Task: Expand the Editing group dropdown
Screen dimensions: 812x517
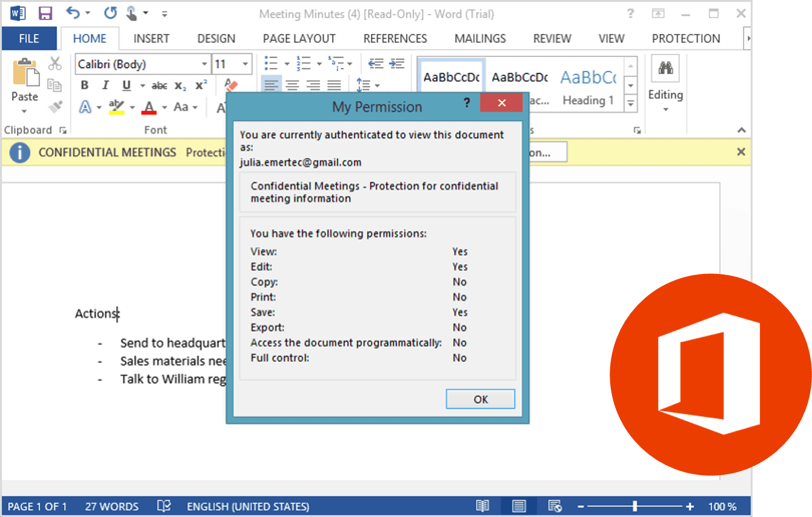Action: click(665, 110)
